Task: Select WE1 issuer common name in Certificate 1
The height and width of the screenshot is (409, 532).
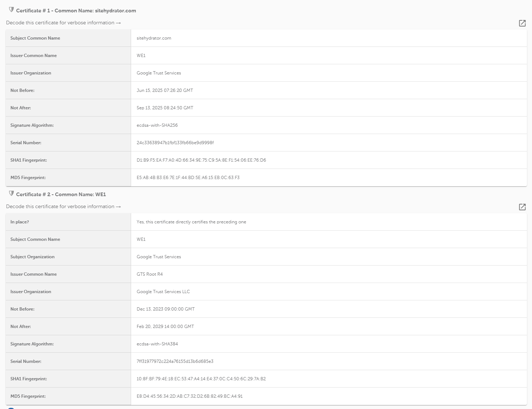Action: [x=141, y=56]
